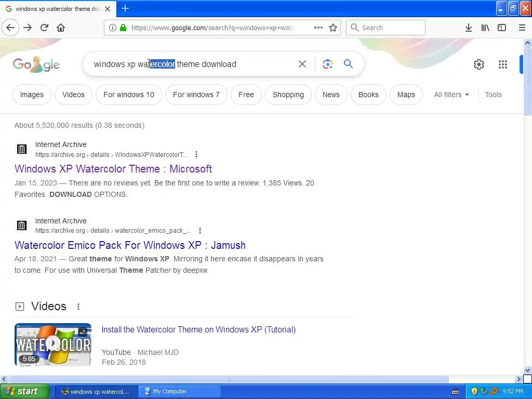This screenshot has width=532, height=399.
Task: Open 'Install the Watercolor Theme' video link
Action: [198, 329]
